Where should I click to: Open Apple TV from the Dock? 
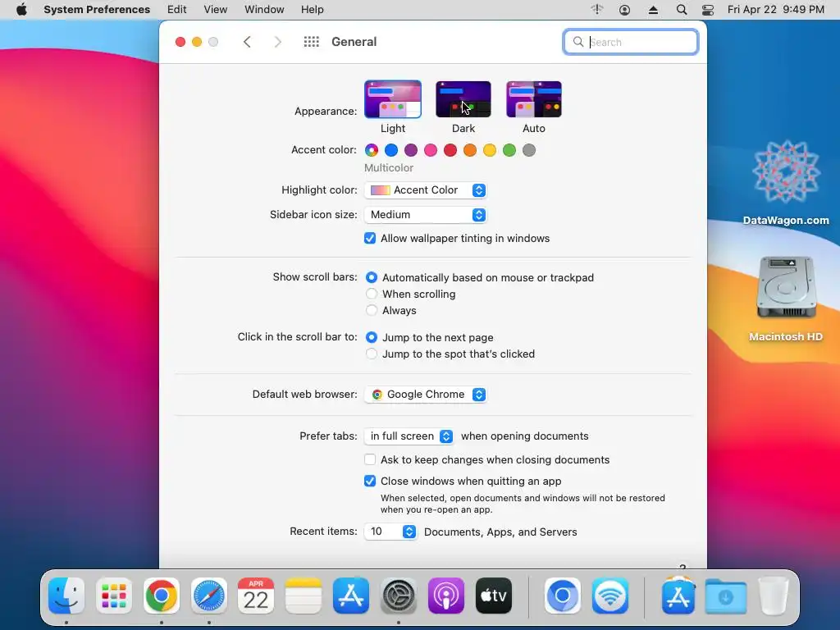tap(493, 596)
